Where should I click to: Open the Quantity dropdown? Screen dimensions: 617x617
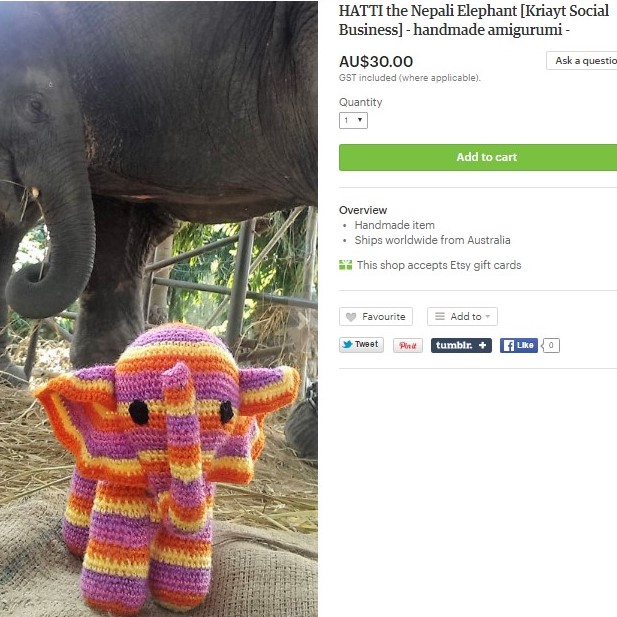pos(354,121)
